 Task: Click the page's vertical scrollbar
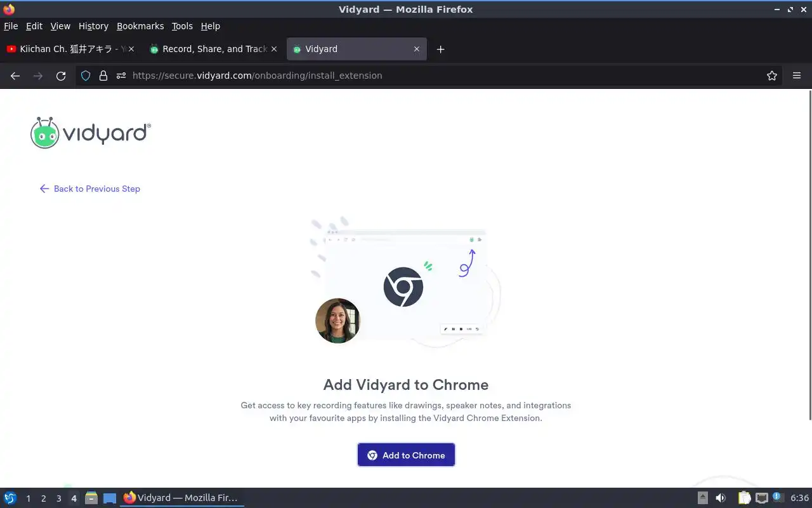[x=809, y=254]
